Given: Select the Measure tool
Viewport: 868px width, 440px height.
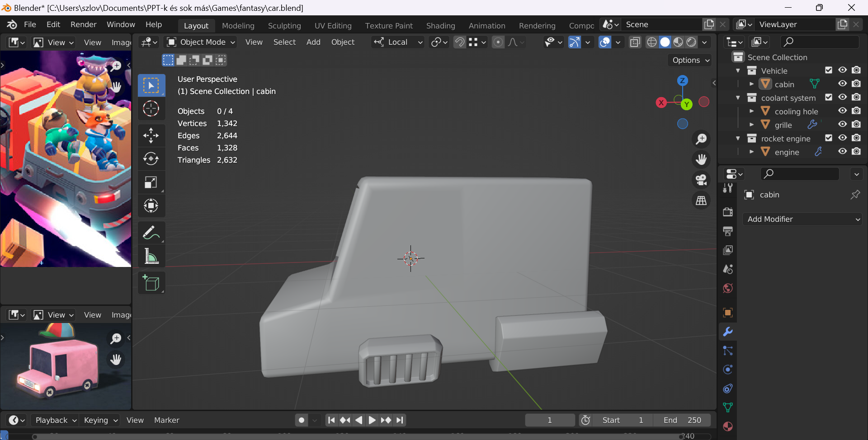Looking at the screenshot, I should [x=151, y=256].
